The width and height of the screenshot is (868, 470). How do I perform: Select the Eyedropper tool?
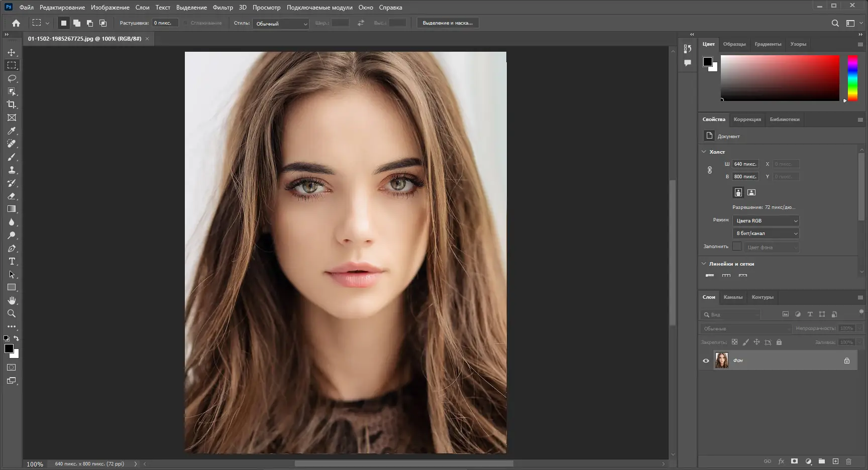coord(12,131)
